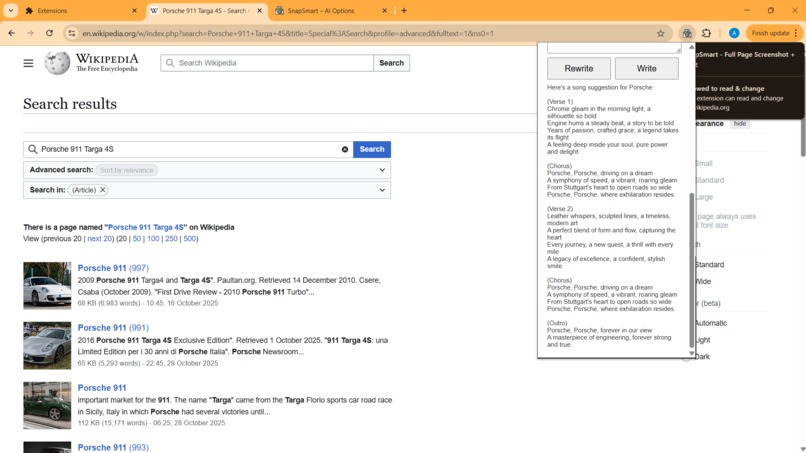Click the Sort by relevance pill
Screen dimensions: 806x453
(x=126, y=170)
